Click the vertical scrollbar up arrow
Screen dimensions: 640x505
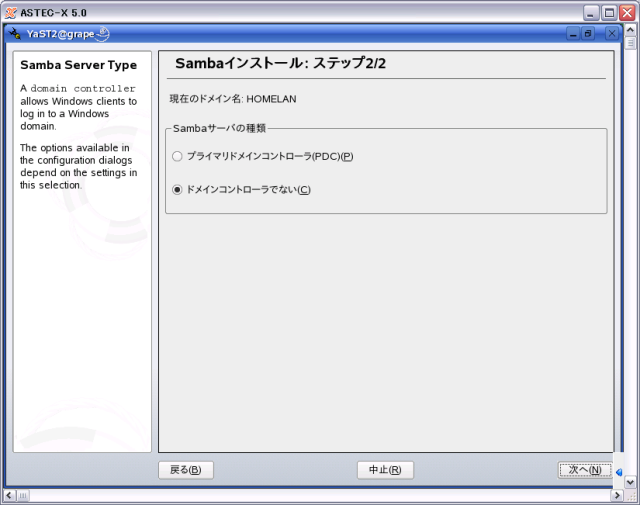tap(630, 30)
